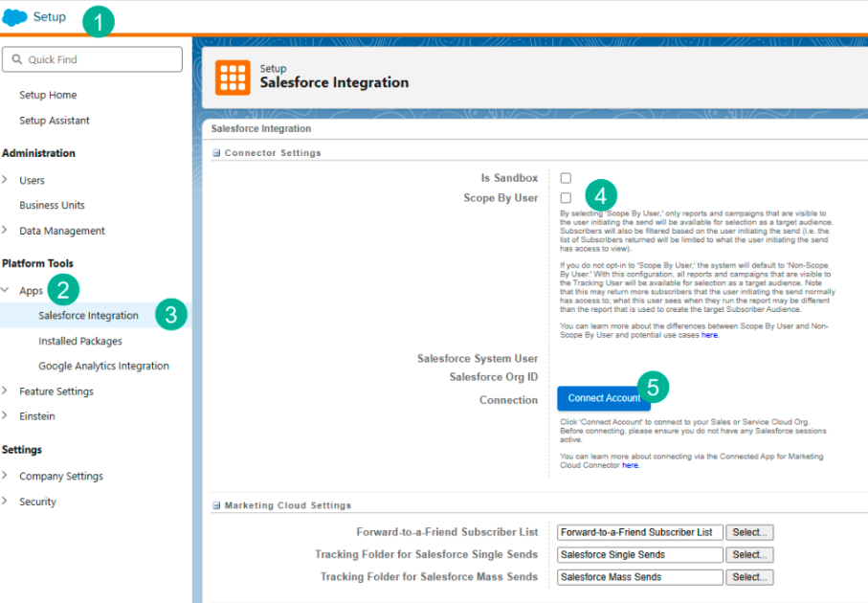Click the Salesforce cloud logo beside Setup
Viewport: 868px width, 603px height.
[x=13, y=15]
